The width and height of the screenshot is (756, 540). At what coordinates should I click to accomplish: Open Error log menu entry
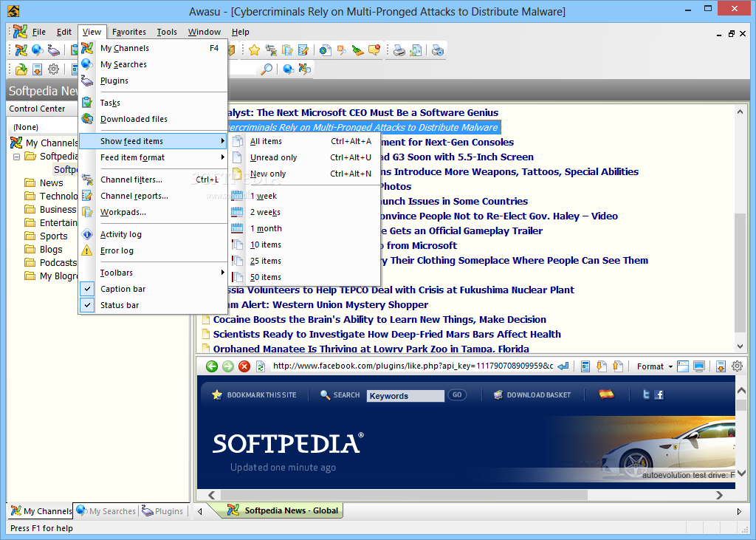click(x=153, y=250)
